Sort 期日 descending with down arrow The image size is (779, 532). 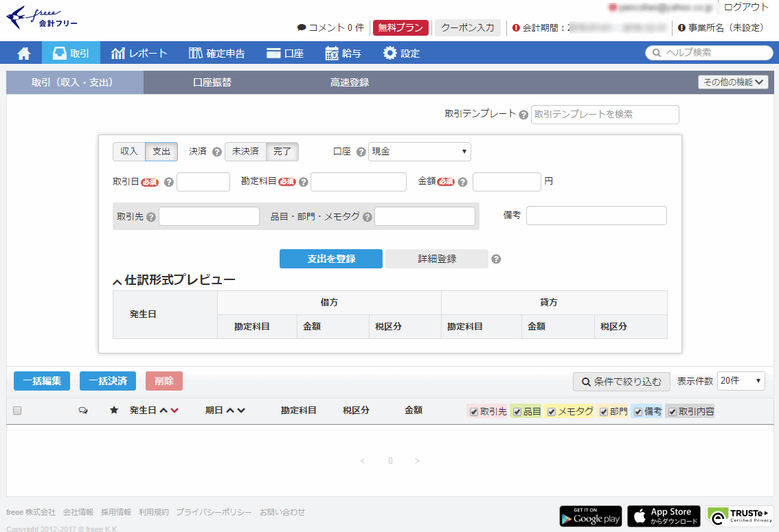[x=241, y=410]
